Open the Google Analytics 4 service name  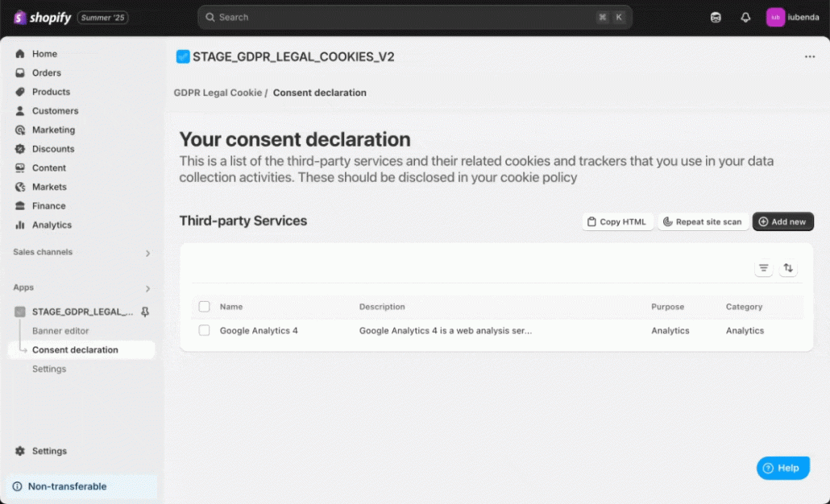[x=259, y=331]
